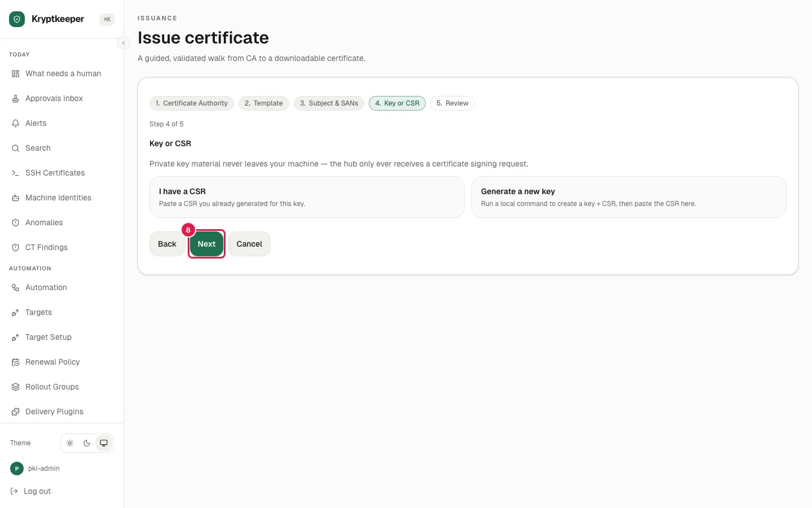Click the Rollout Groups layers icon
Image resolution: width=812 pixels, height=508 pixels.
click(x=16, y=387)
